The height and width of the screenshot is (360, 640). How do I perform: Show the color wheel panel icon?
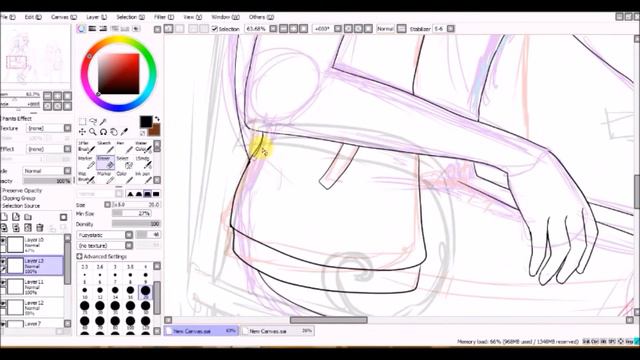82,29
